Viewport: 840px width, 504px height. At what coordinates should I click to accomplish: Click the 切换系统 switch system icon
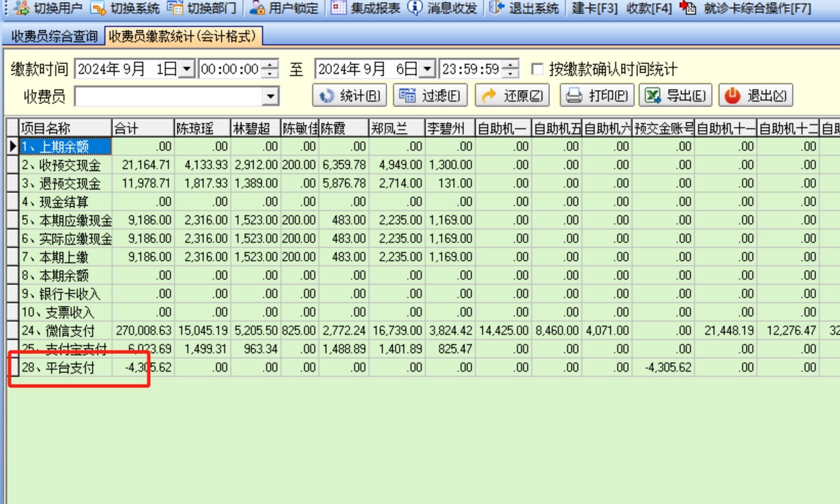pyautogui.click(x=99, y=8)
